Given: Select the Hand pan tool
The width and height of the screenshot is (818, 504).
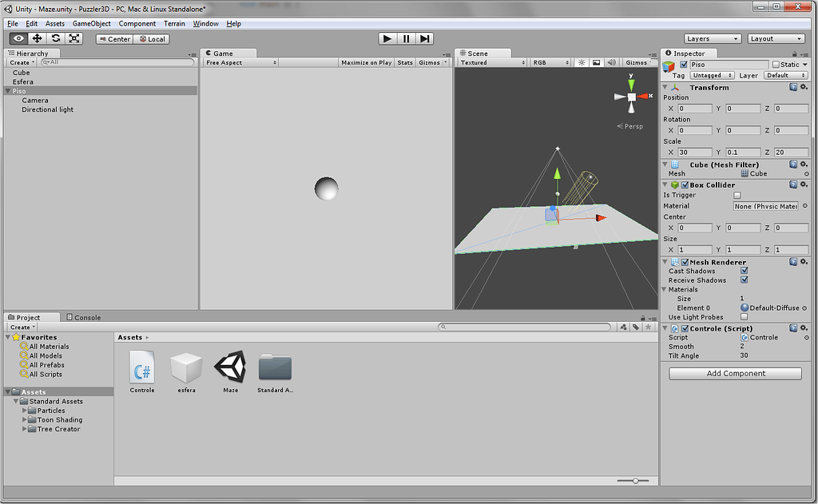Looking at the screenshot, I should click(x=18, y=38).
